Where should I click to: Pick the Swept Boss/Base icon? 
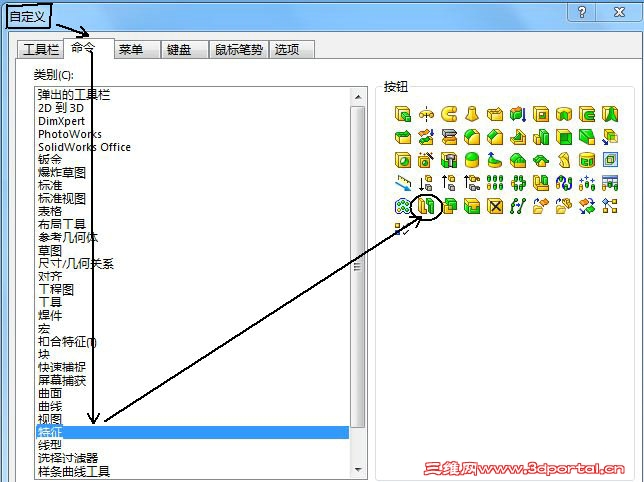tap(449, 114)
